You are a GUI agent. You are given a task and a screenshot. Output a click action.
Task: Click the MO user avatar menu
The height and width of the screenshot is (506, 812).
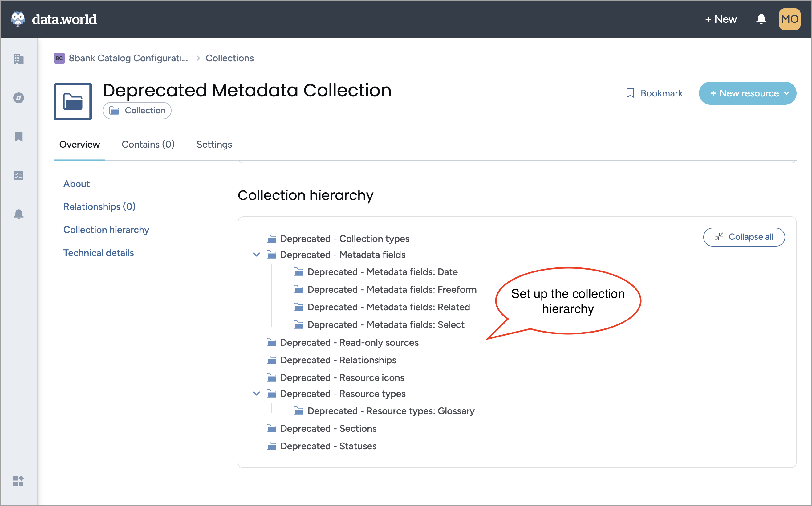coord(790,19)
